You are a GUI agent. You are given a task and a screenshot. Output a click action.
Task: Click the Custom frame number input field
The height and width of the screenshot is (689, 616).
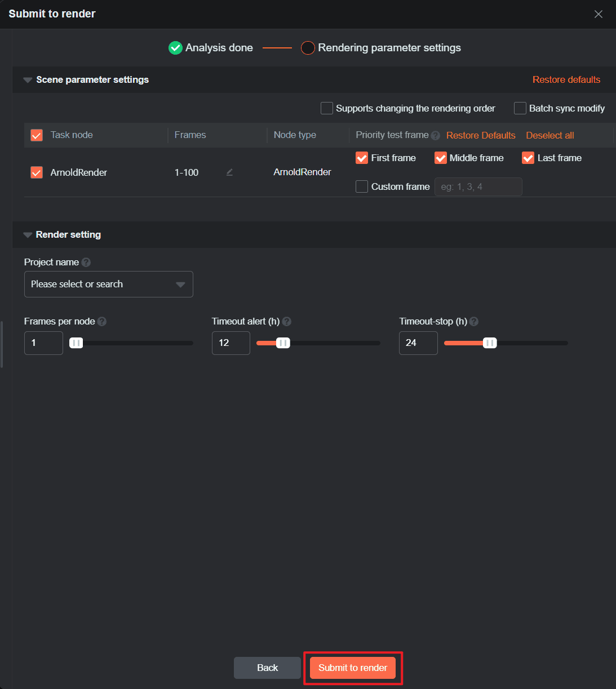click(478, 186)
